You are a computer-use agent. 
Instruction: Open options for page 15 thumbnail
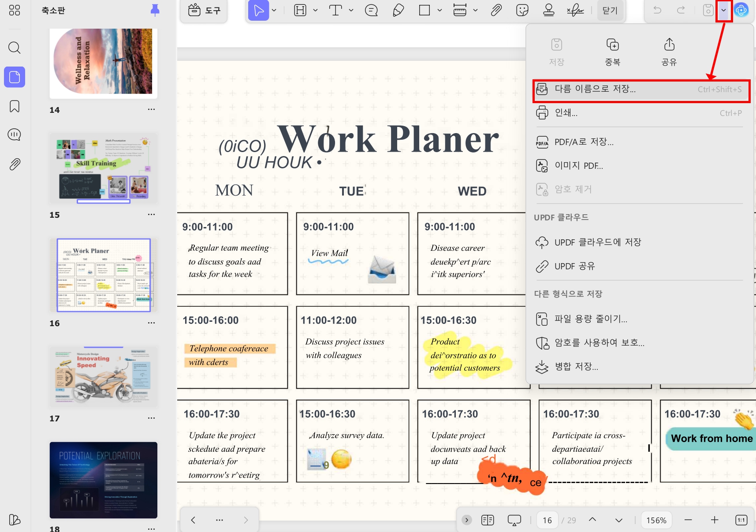[x=151, y=215]
